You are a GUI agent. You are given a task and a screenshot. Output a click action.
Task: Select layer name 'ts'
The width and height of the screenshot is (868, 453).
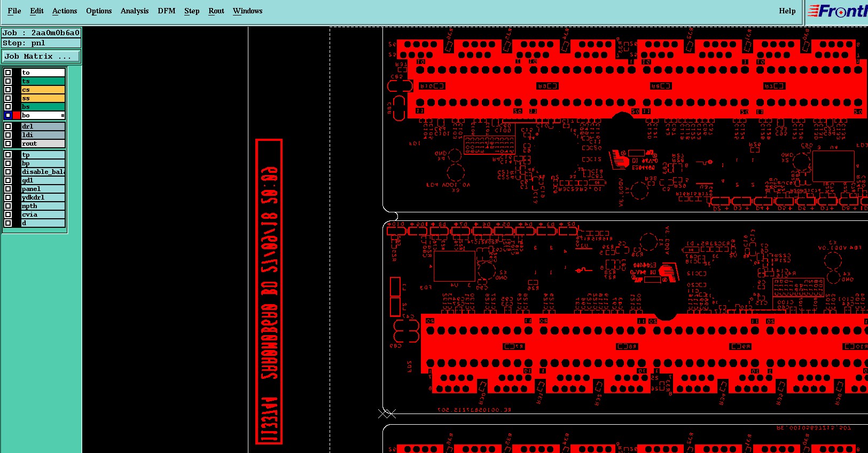(43, 81)
